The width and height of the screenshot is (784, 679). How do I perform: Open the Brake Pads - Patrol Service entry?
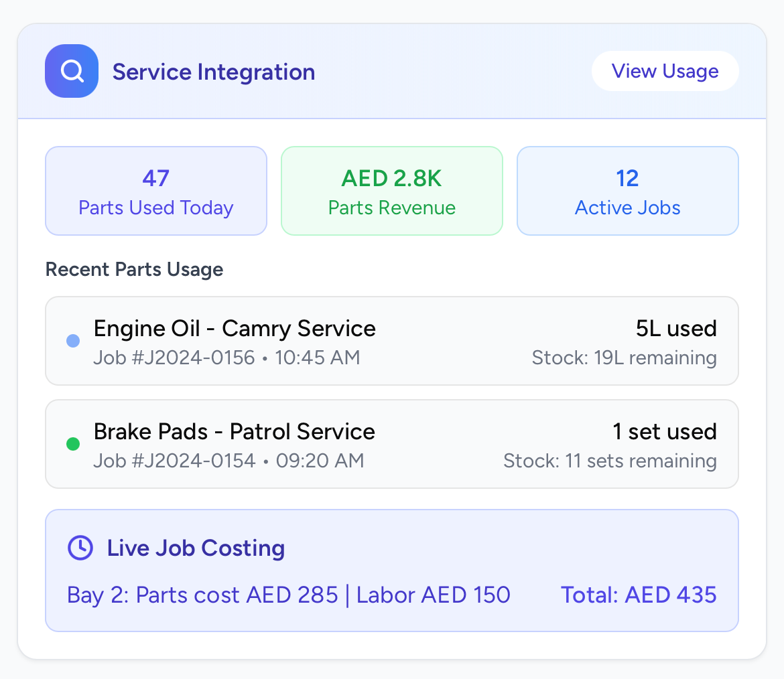(235, 432)
